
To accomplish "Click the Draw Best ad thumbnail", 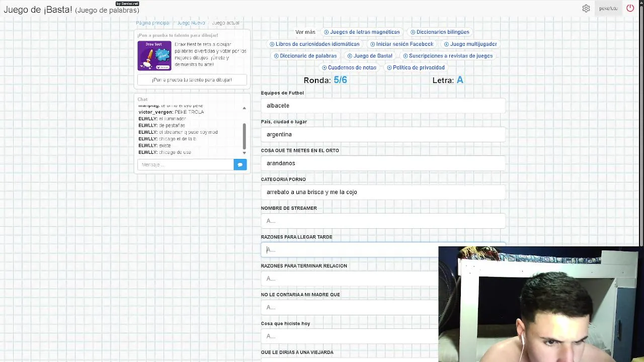I will coord(154,56).
